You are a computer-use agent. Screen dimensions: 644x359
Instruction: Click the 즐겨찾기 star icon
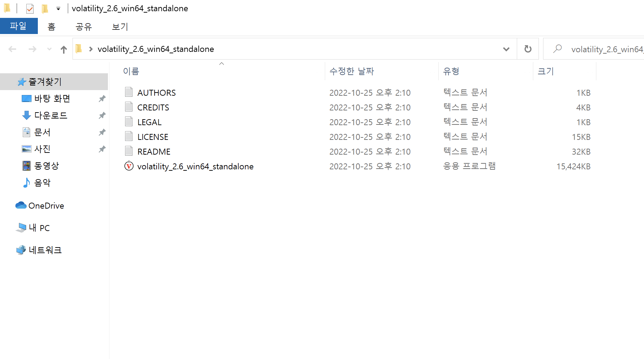coord(22,82)
